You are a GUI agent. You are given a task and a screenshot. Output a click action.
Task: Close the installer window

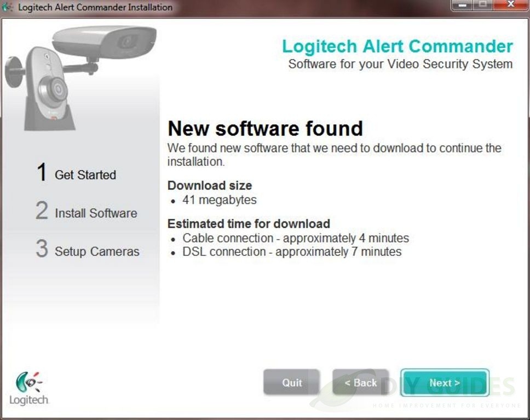coord(511,5)
